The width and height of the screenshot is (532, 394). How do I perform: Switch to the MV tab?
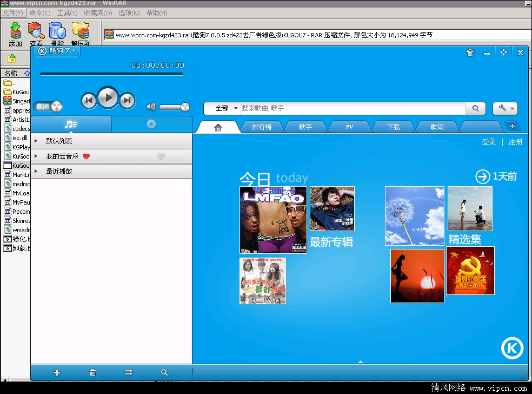coord(349,127)
